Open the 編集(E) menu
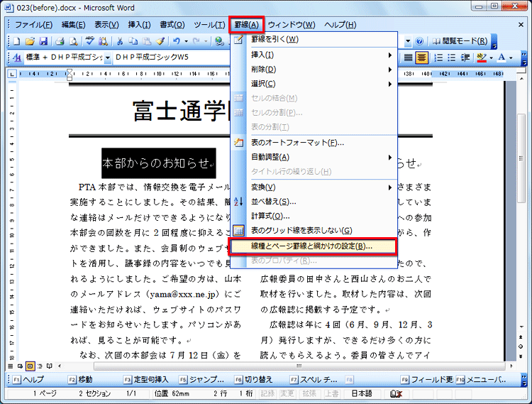This screenshot has width=532, height=404. (73, 25)
